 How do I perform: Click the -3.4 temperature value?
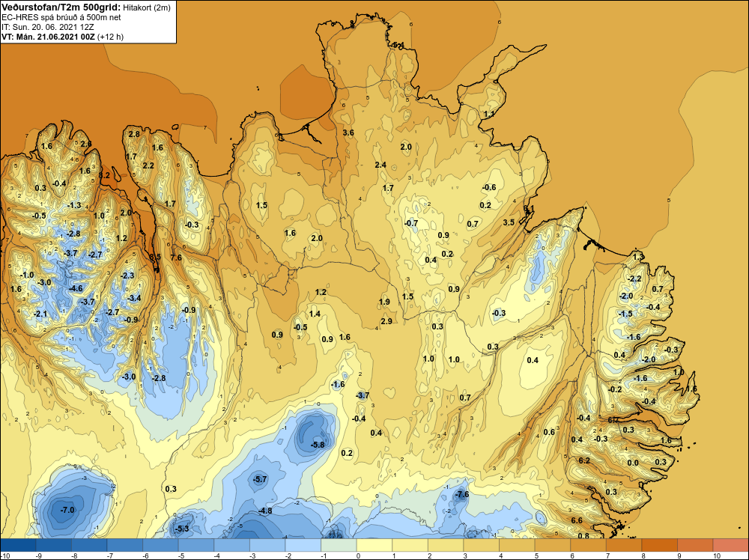click(x=134, y=298)
